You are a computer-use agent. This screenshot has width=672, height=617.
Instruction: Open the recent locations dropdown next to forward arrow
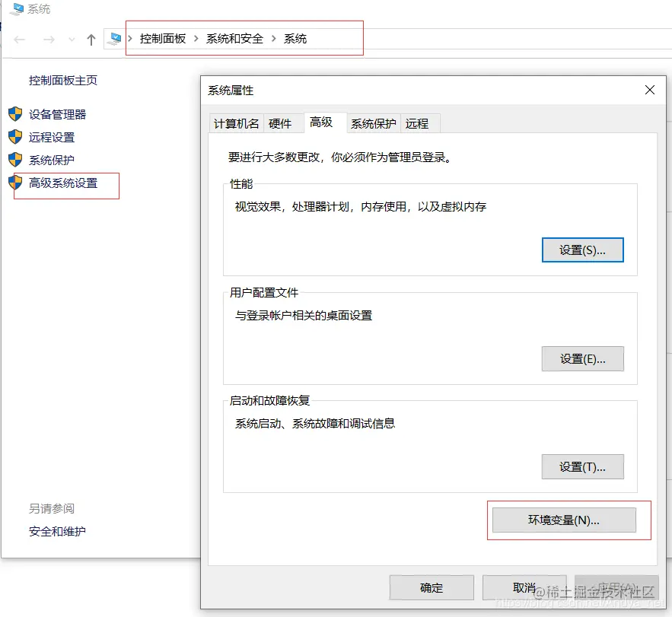(x=71, y=39)
